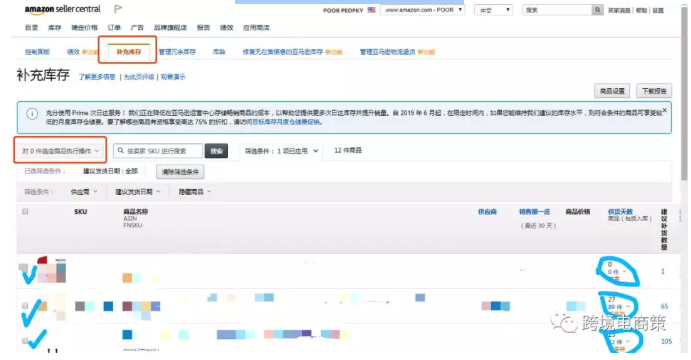
Task: Open the 了解更多信息 link
Action: (x=97, y=77)
